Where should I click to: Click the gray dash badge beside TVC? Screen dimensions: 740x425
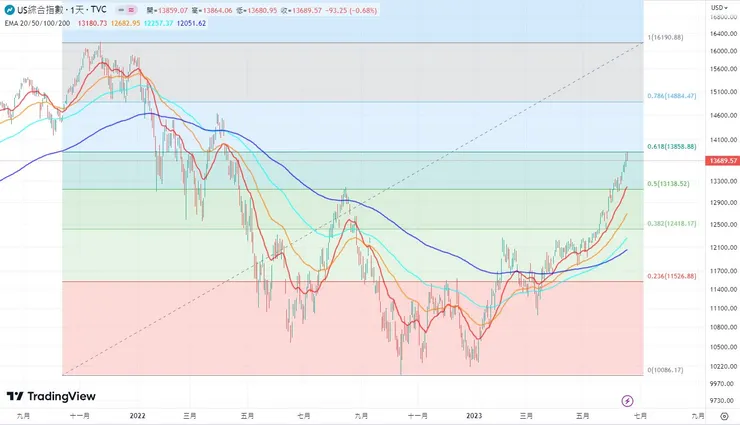coord(121,10)
